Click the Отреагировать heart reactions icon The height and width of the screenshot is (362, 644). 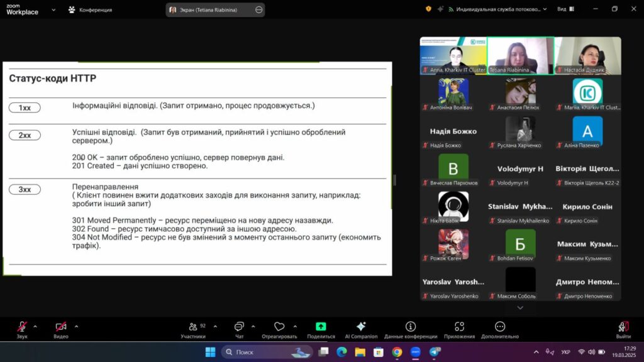tap(279, 326)
